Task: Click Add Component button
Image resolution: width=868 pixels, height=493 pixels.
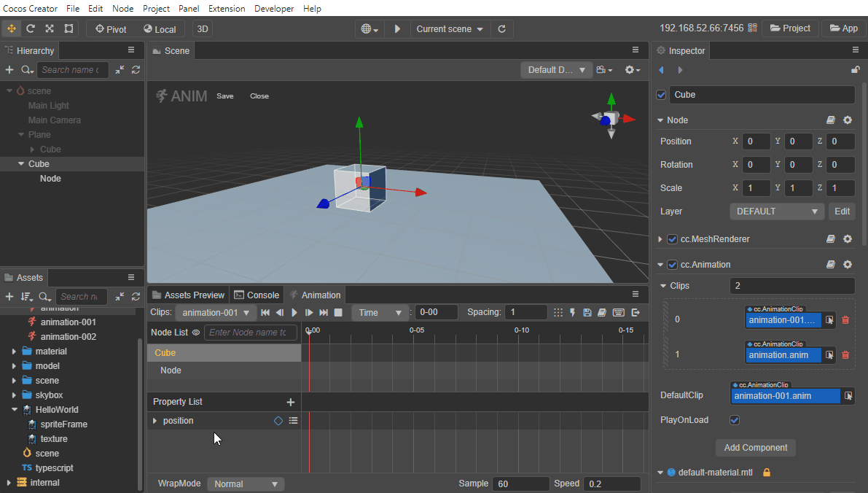Action: tap(756, 448)
